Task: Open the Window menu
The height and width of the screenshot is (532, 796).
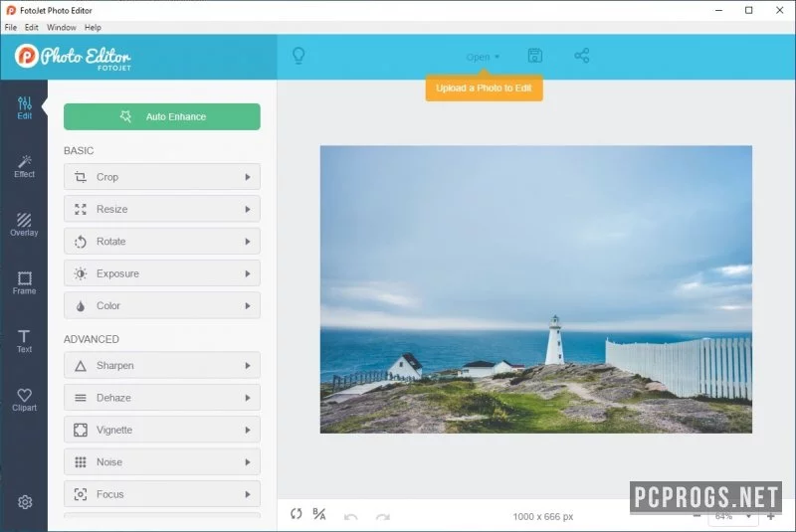Action: (62, 28)
